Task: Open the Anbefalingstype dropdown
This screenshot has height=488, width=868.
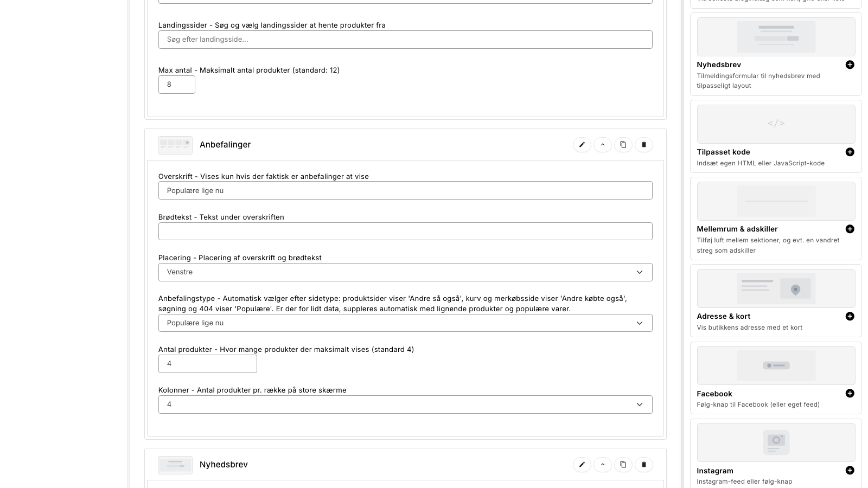Action: point(405,323)
